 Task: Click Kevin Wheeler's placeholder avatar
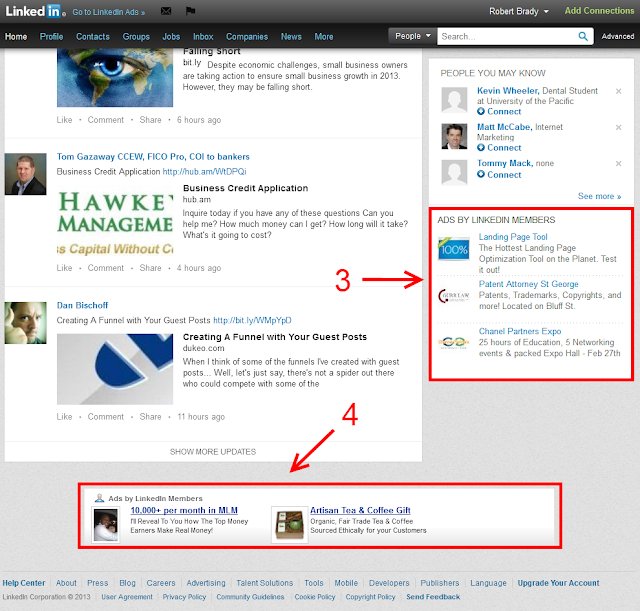(454, 100)
